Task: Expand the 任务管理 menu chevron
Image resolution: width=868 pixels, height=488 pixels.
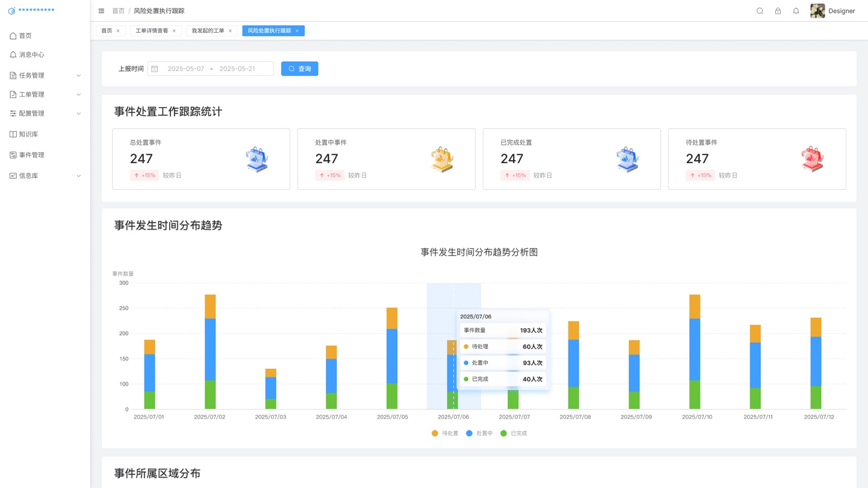Action: tap(79, 75)
